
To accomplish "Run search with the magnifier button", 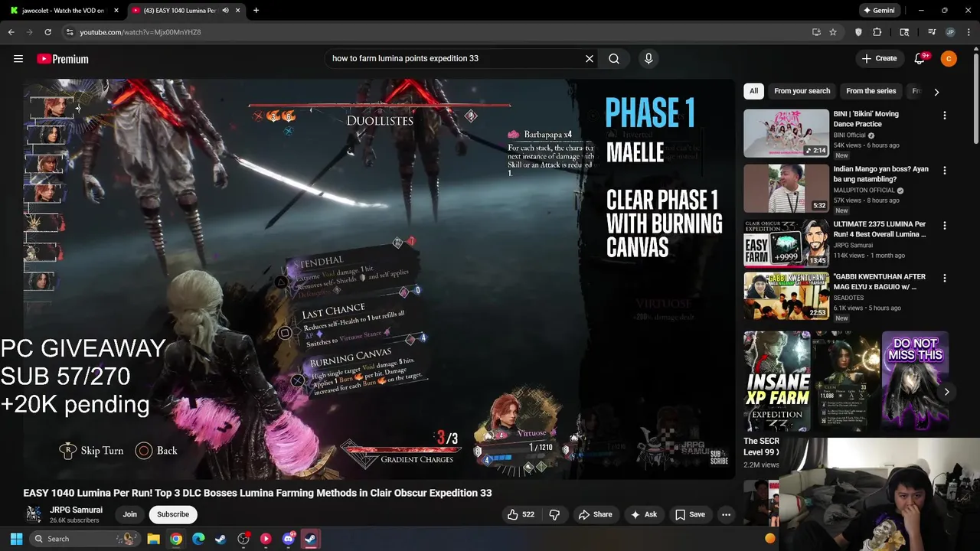I will point(614,58).
